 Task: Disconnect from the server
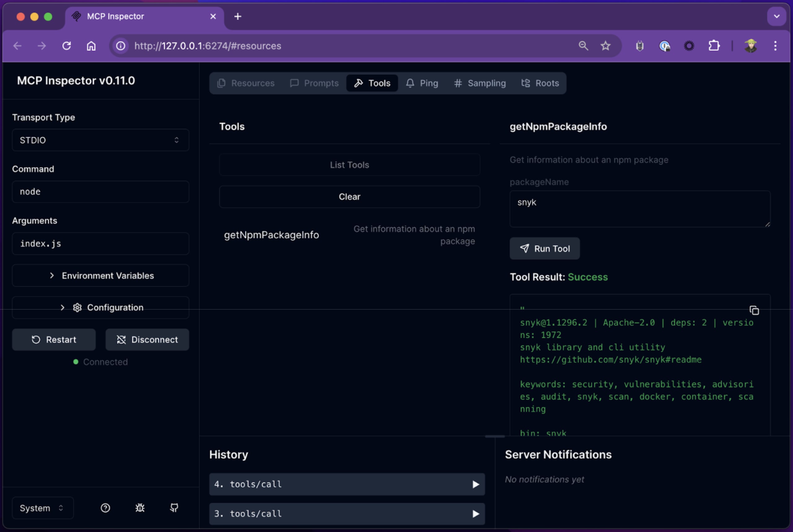click(147, 340)
